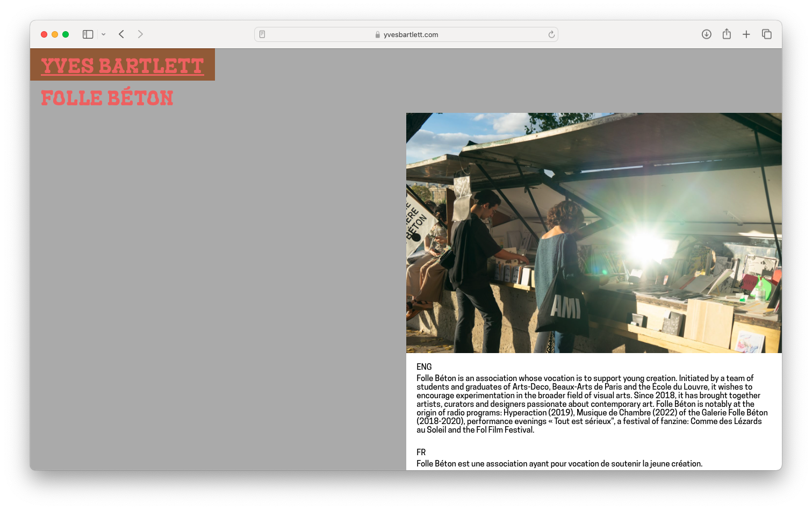Open the YVES BARTLETT home link
812x510 pixels.
[x=123, y=66]
